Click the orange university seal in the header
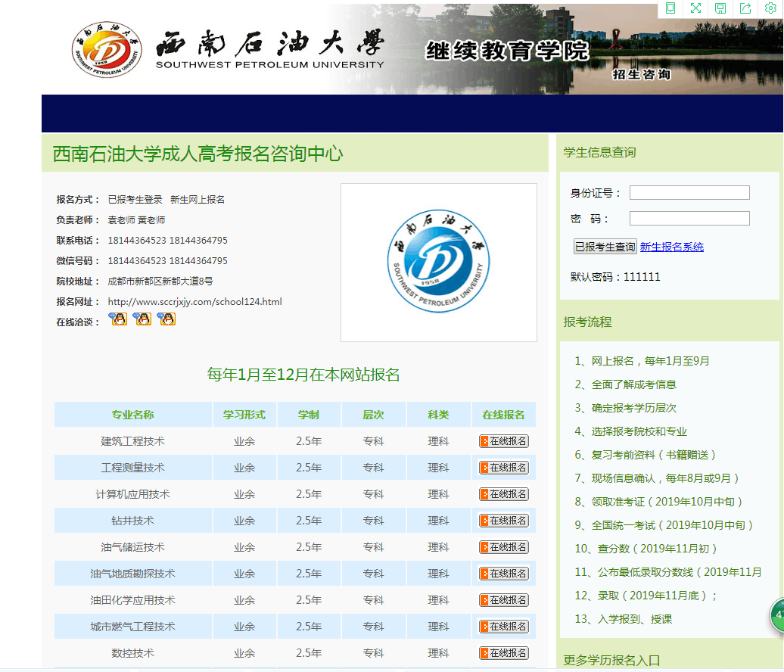The image size is (784, 672). point(107,49)
